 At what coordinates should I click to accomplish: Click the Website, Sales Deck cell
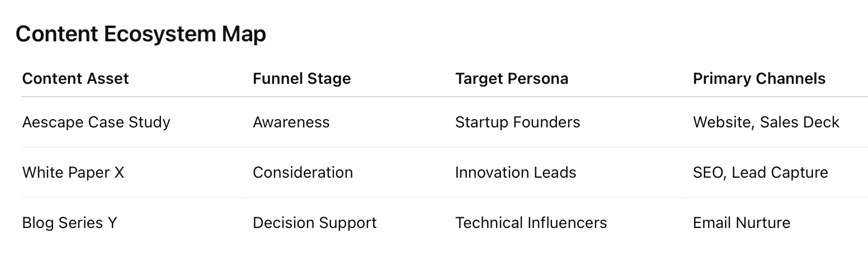[x=766, y=122]
